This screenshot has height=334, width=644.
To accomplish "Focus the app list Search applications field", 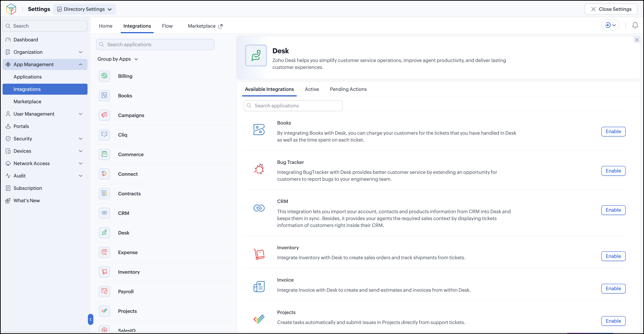I will 155,44.
